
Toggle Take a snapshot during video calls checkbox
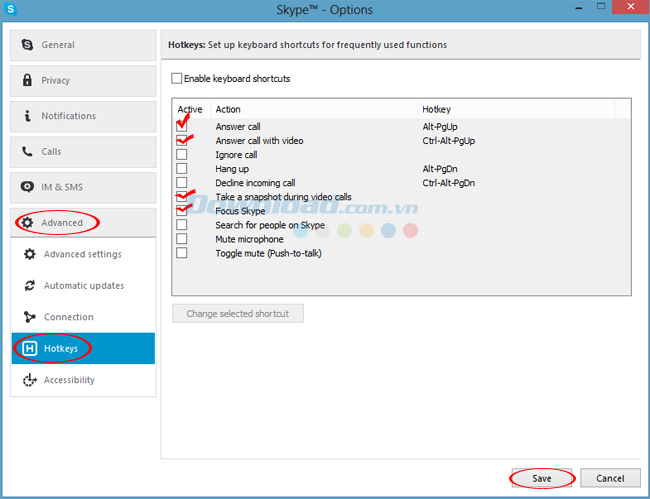click(x=182, y=196)
